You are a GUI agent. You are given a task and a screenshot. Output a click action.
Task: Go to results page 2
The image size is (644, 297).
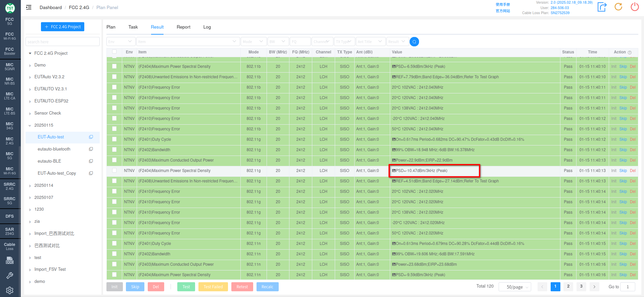[568, 287]
